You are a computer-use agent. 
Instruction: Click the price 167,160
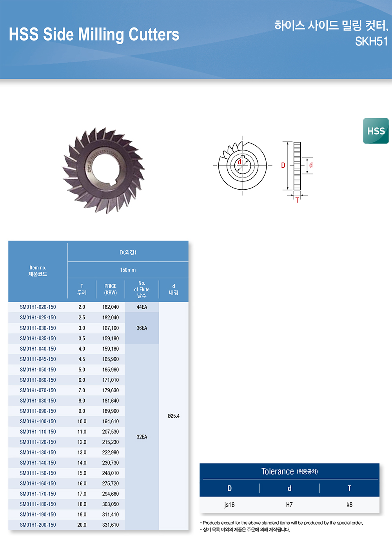(x=111, y=328)
